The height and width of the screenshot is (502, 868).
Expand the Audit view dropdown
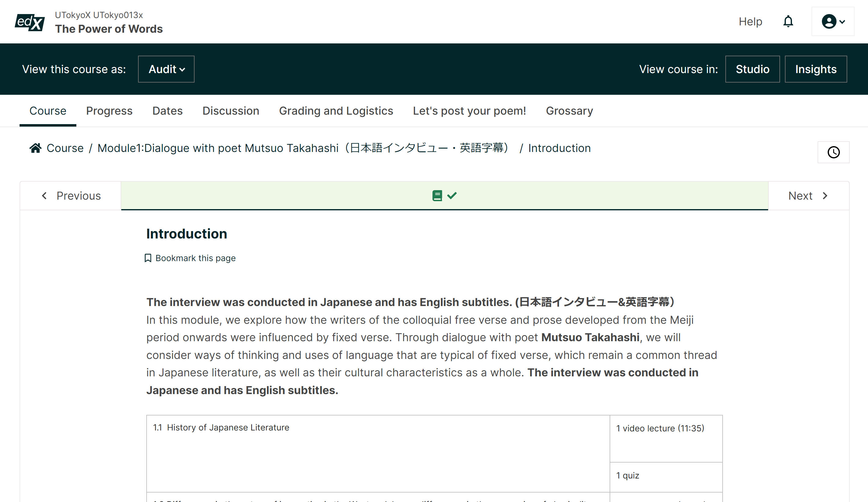166,69
